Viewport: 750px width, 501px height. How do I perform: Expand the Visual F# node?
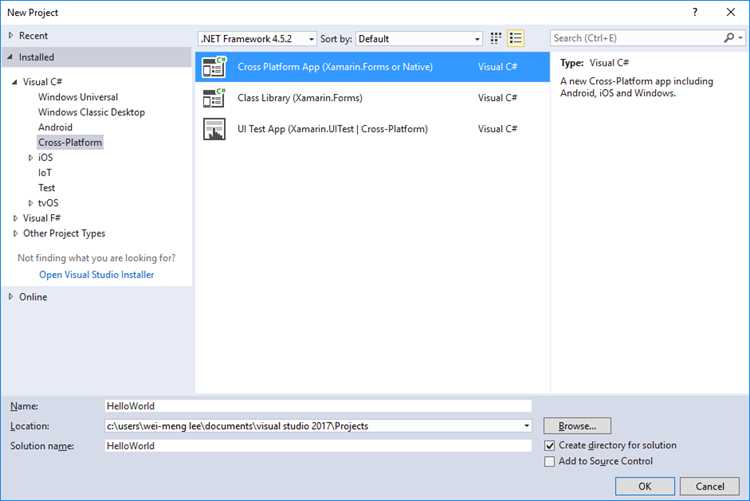coord(15,218)
